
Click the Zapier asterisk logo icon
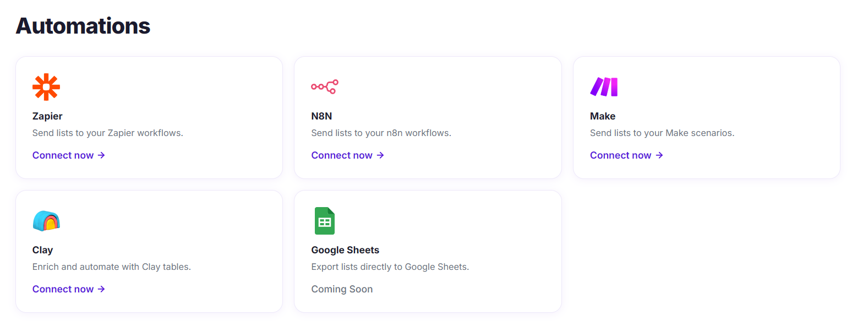click(x=46, y=87)
